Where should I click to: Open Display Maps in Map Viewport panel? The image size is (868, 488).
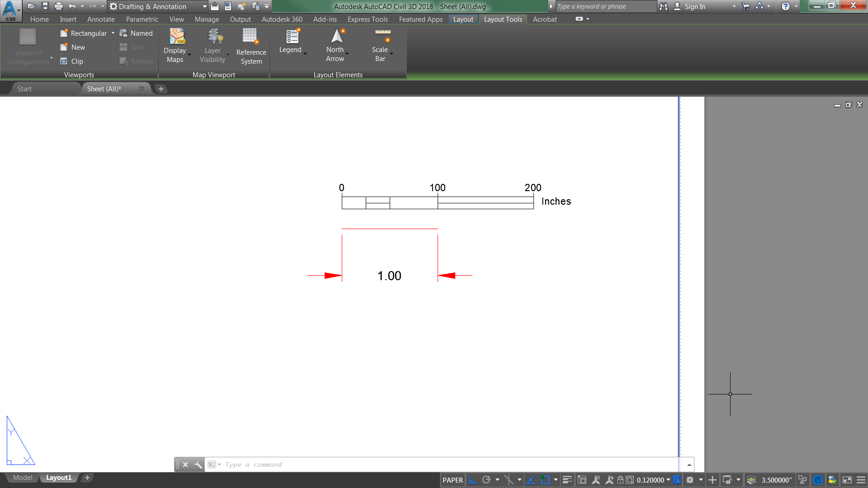tap(176, 45)
